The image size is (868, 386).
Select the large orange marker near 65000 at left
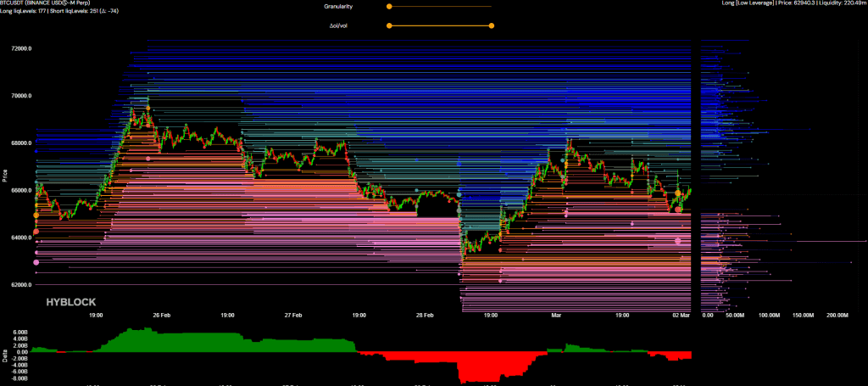[x=36, y=215]
